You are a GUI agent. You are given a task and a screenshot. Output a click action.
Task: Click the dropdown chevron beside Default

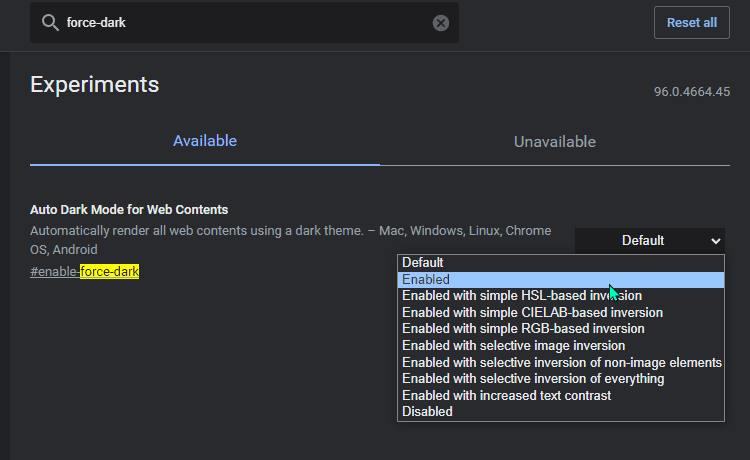pos(716,241)
